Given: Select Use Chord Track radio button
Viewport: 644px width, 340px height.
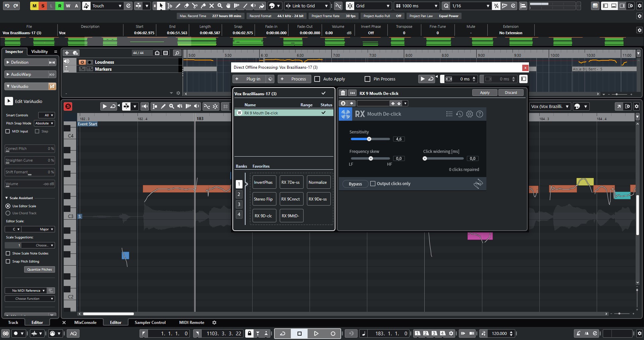Looking at the screenshot, I should point(8,213).
